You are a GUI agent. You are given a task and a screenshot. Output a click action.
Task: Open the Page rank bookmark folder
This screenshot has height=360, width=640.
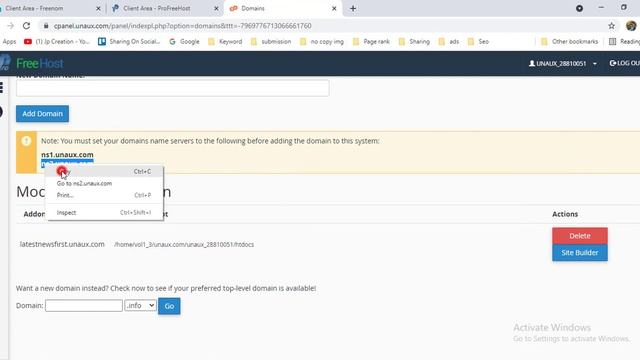coord(371,42)
